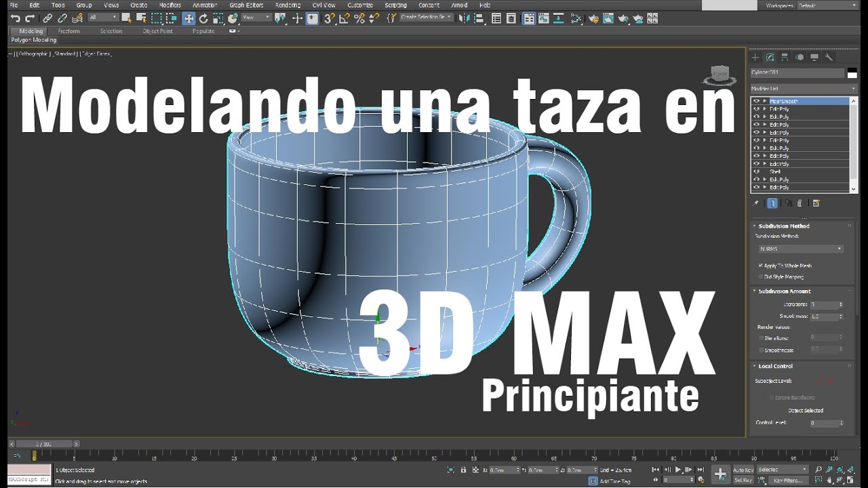Image resolution: width=868 pixels, height=488 pixels.
Task: Open the Graph Editors menu
Action: tap(246, 5)
